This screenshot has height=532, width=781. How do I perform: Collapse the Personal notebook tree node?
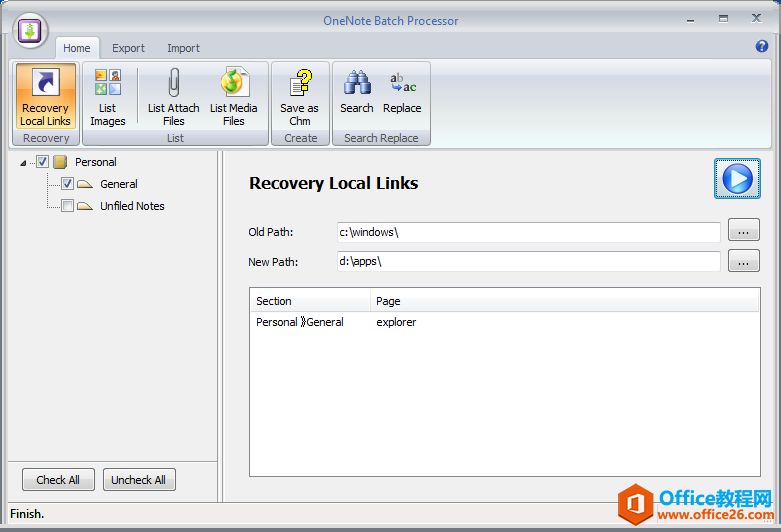pos(24,163)
